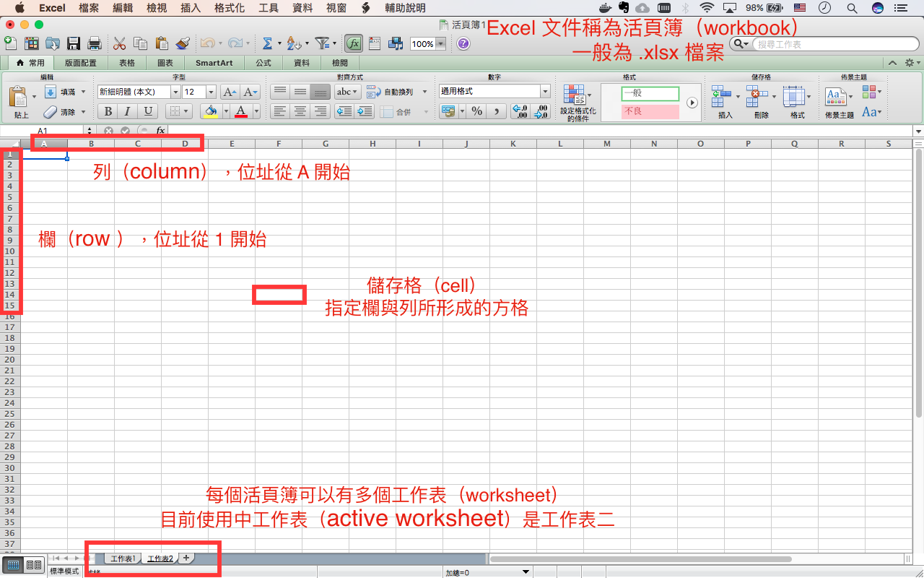Select the AutoSum Σ tool

[269, 43]
